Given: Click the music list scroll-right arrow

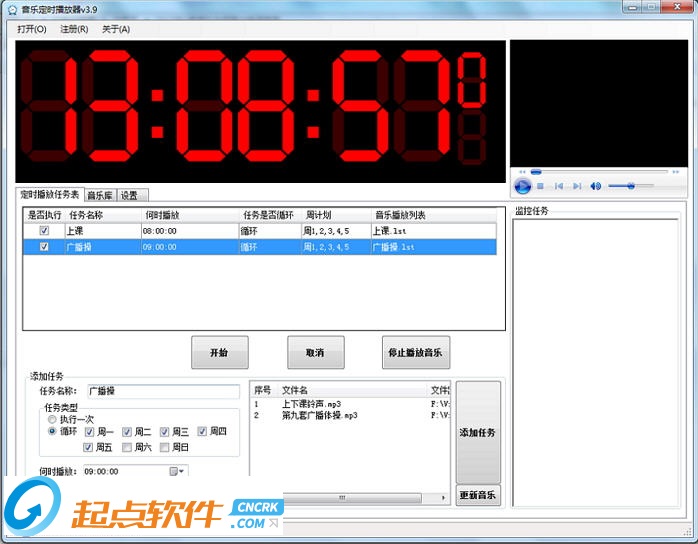Looking at the screenshot, I should click(x=443, y=498).
